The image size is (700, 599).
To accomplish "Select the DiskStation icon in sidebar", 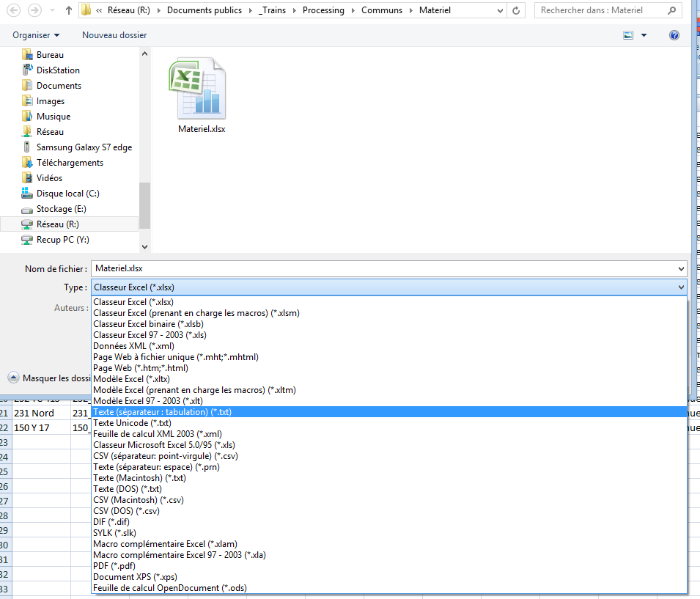I will [x=27, y=70].
